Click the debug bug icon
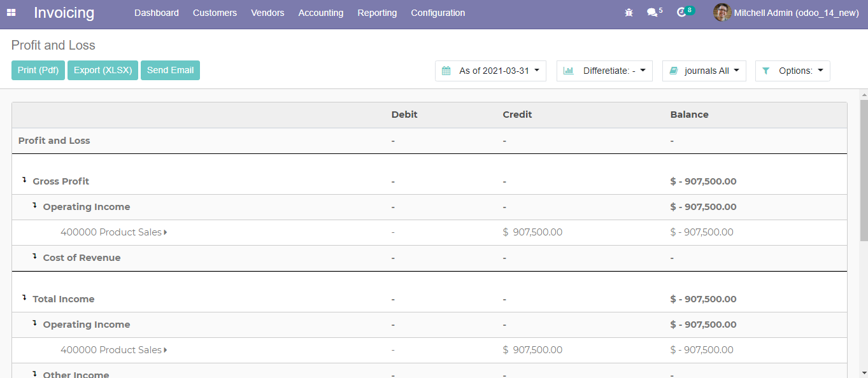This screenshot has width=868, height=378. [x=629, y=13]
